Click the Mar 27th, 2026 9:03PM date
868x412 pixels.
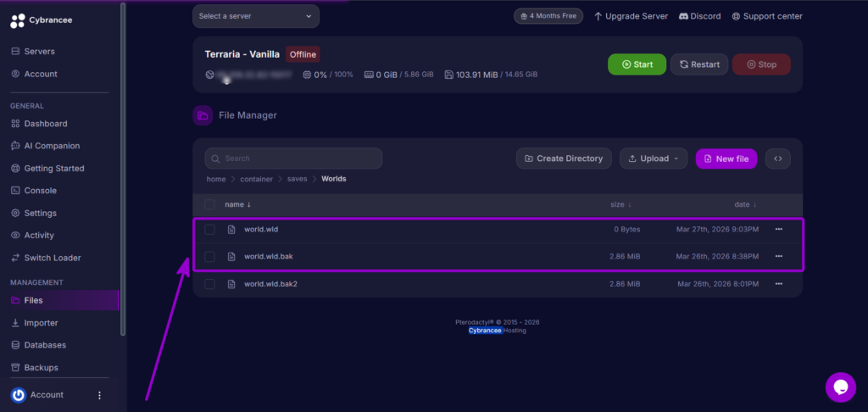(x=717, y=229)
